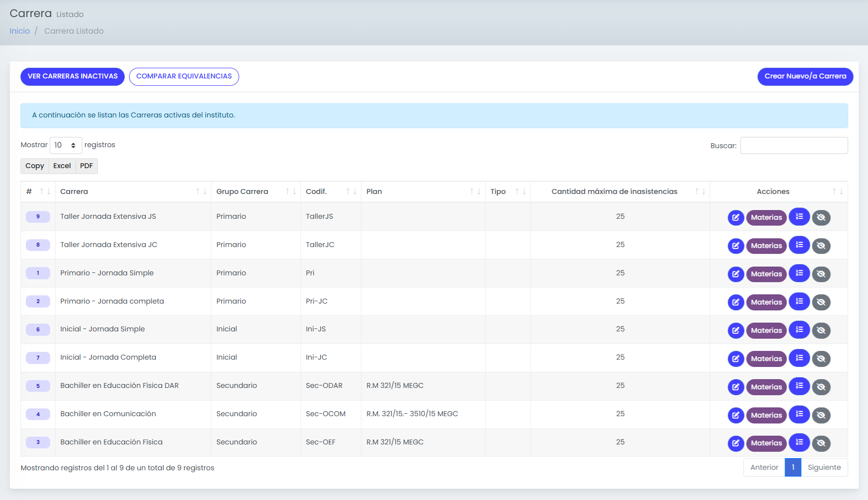The width and height of the screenshot is (868, 500).
Task: Edit Primario - Jornada Simple career
Action: [736, 274]
